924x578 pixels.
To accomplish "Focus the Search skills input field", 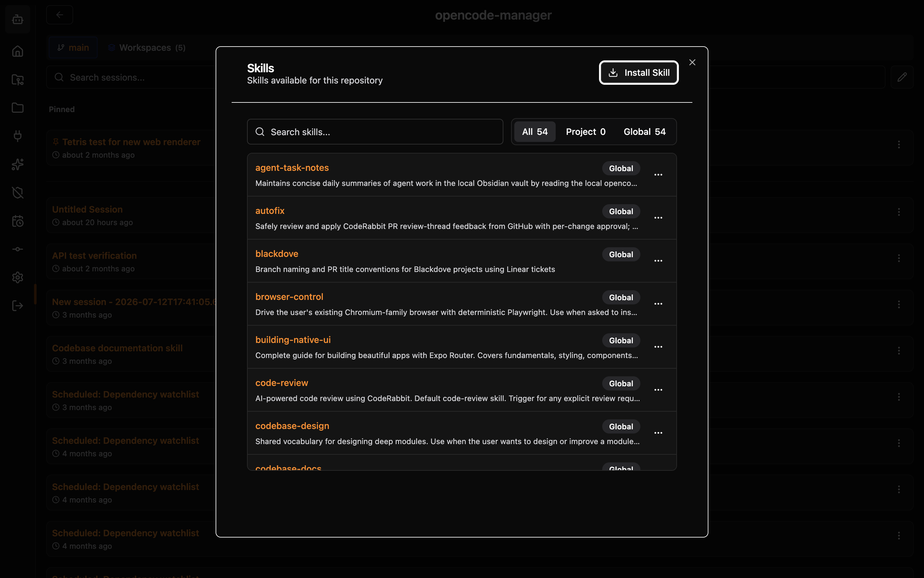I will pyautogui.click(x=375, y=132).
